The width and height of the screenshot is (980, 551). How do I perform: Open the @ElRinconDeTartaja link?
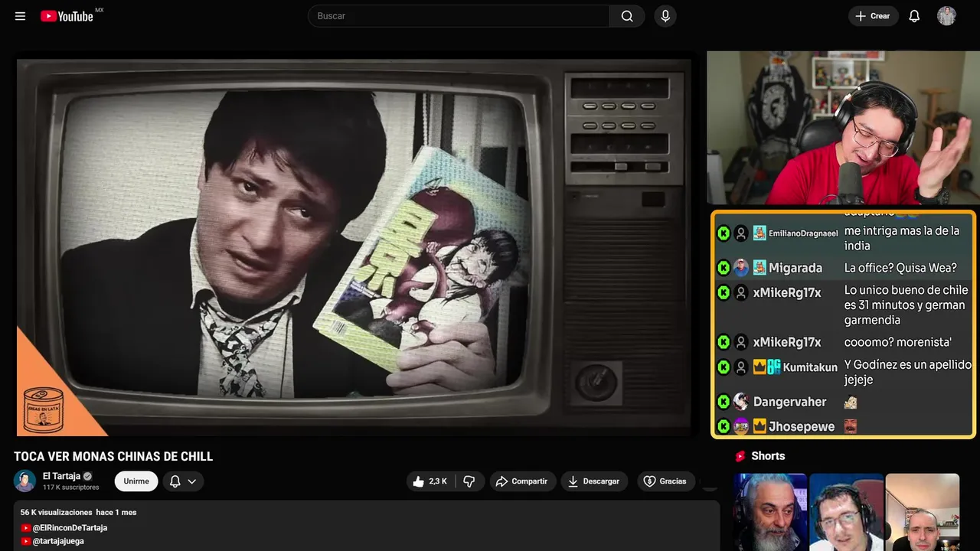coord(70,528)
